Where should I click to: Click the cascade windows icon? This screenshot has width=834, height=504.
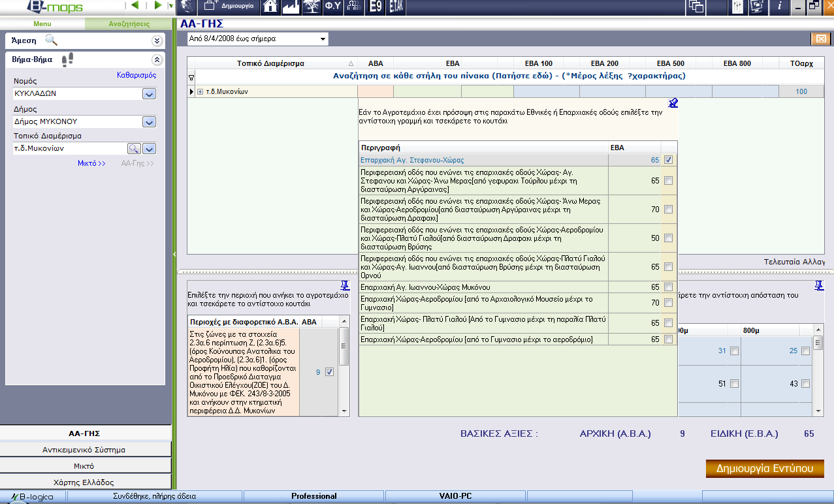(x=696, y=7)
